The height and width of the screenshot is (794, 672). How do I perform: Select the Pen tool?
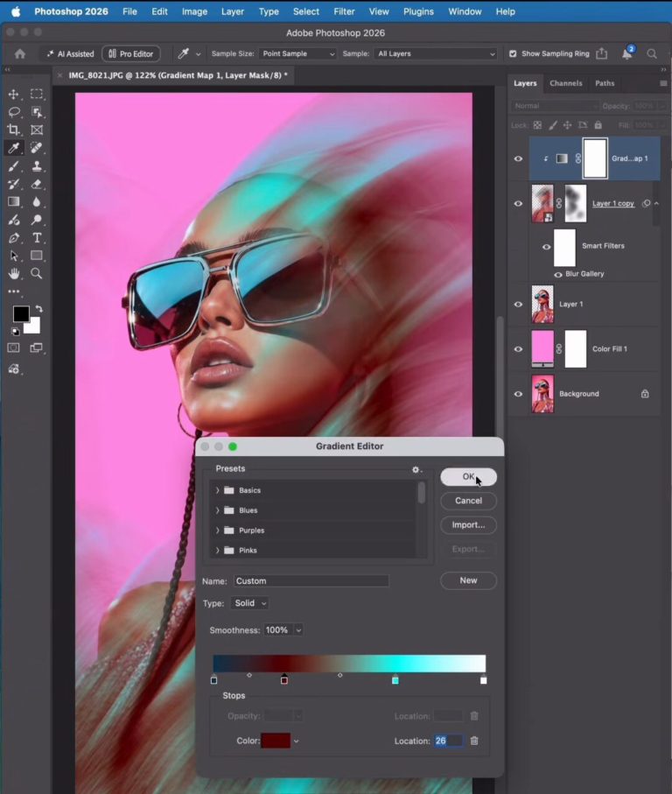click(14, 237)
